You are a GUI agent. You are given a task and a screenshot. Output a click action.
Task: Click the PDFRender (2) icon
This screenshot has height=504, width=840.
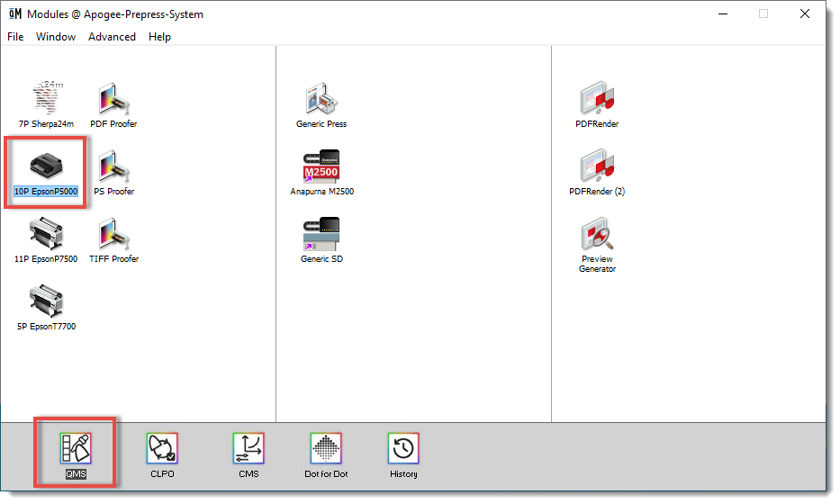coord(597,166)
